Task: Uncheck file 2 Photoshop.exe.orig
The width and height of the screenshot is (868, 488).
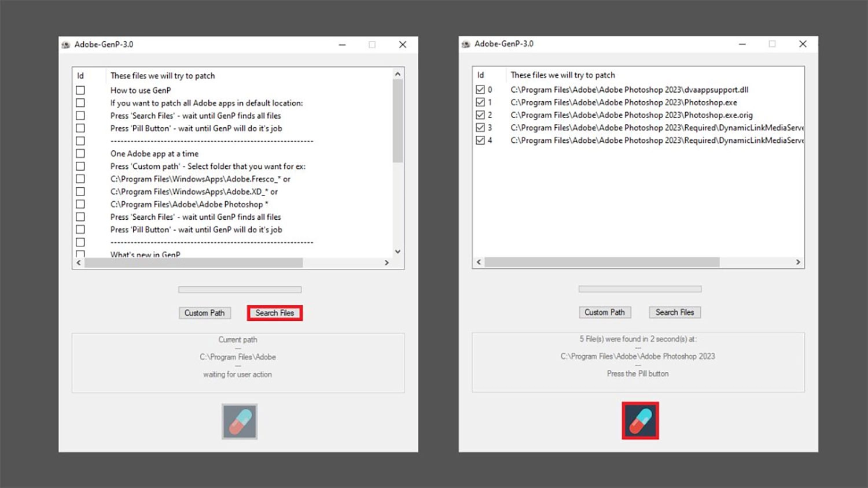Action: [480, 115]
